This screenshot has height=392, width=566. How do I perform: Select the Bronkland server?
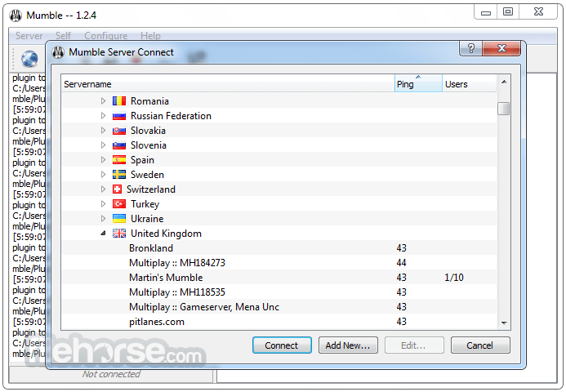tap(279, 248)
